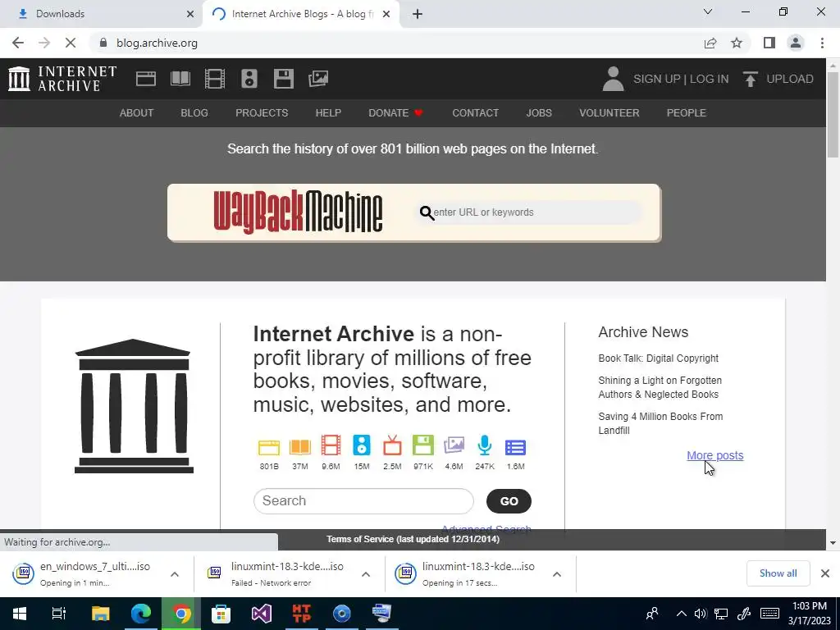This screenshot has height=630, width=840.
Task: Open Saving 4 Million Books From Landfill post
Action: [660, 423]
